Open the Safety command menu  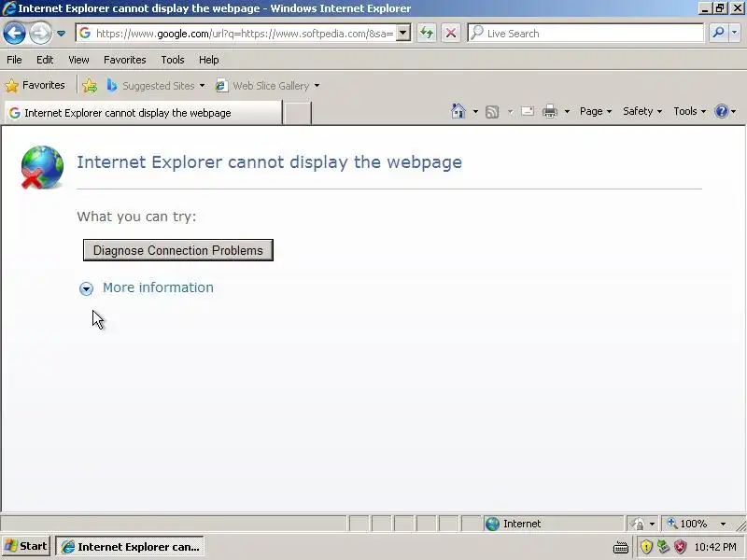pyautogui.click(x=642, y=111)
